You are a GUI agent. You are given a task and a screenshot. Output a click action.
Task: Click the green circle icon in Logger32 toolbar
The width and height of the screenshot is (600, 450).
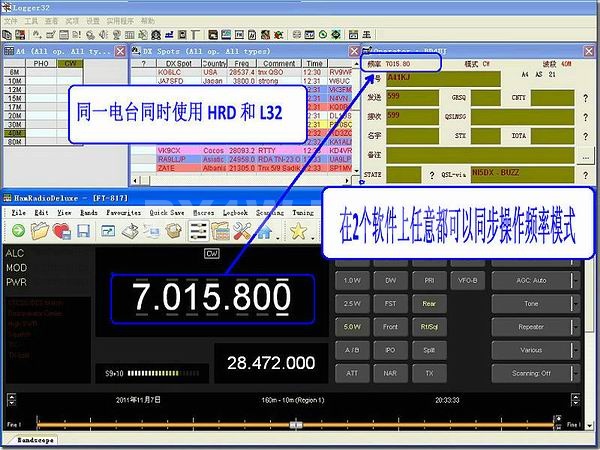click(323, 35)
